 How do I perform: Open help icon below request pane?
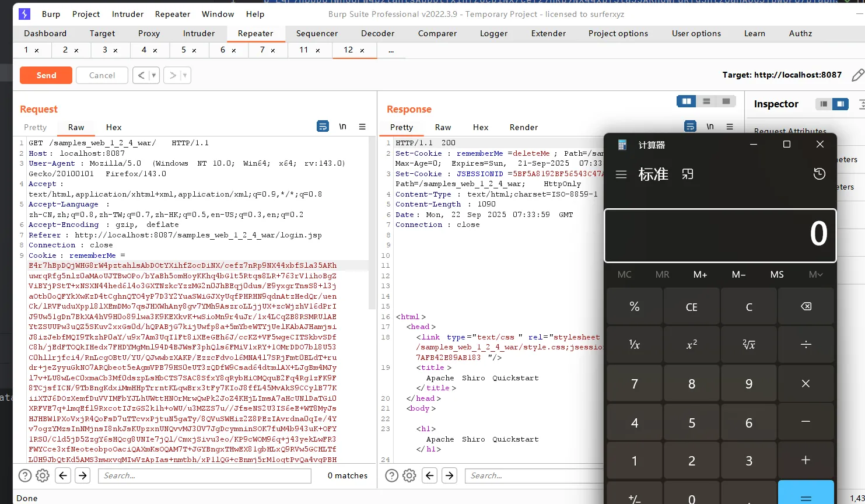[x=25, y=475]
